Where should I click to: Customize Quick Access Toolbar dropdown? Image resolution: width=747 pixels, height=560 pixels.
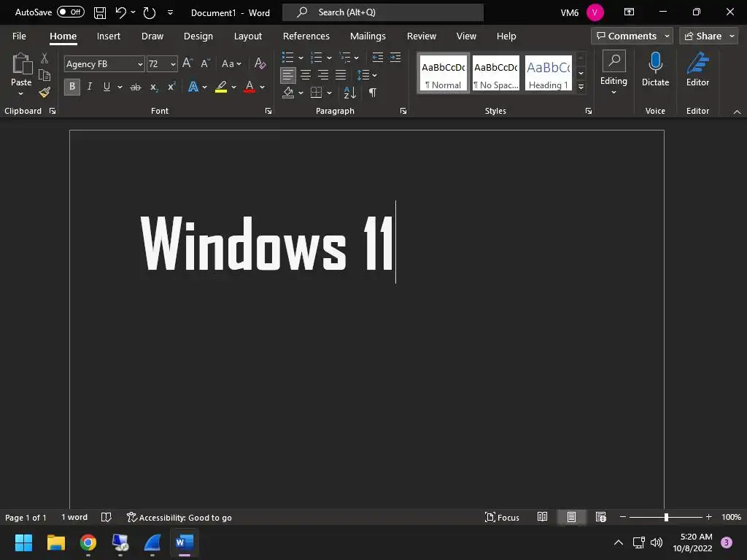(170, 13)
